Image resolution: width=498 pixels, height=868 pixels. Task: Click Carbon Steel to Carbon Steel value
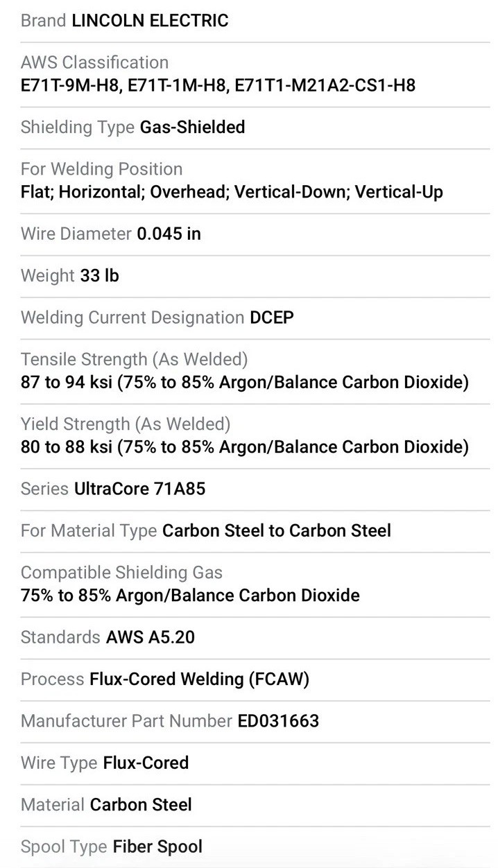tap(277, 530)
